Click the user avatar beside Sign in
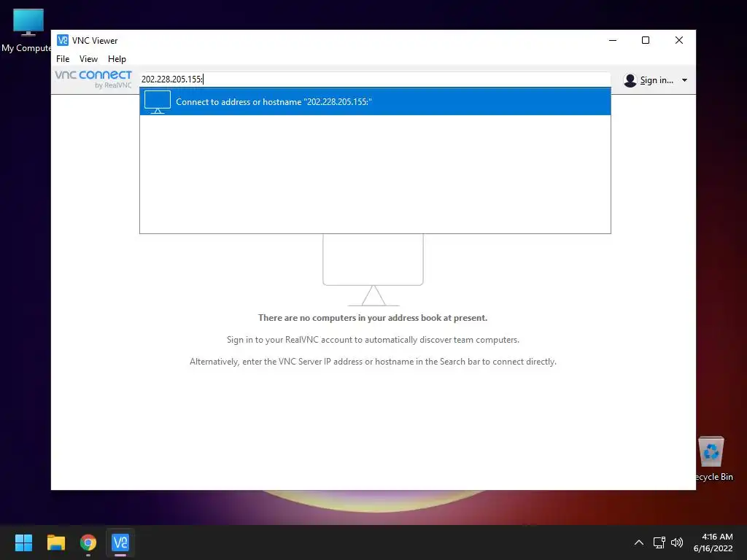Screen dimensions: 747x560 pyautogui.click(x=630, y=80)
